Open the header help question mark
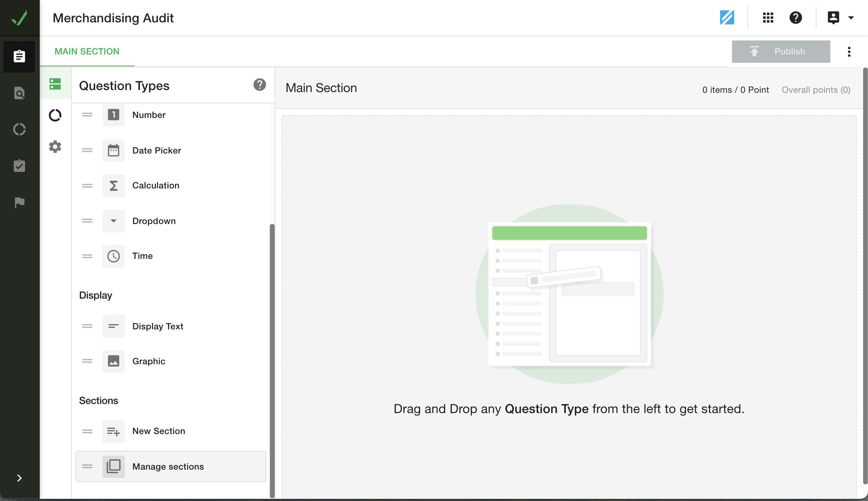 click(x=795, y=17)
